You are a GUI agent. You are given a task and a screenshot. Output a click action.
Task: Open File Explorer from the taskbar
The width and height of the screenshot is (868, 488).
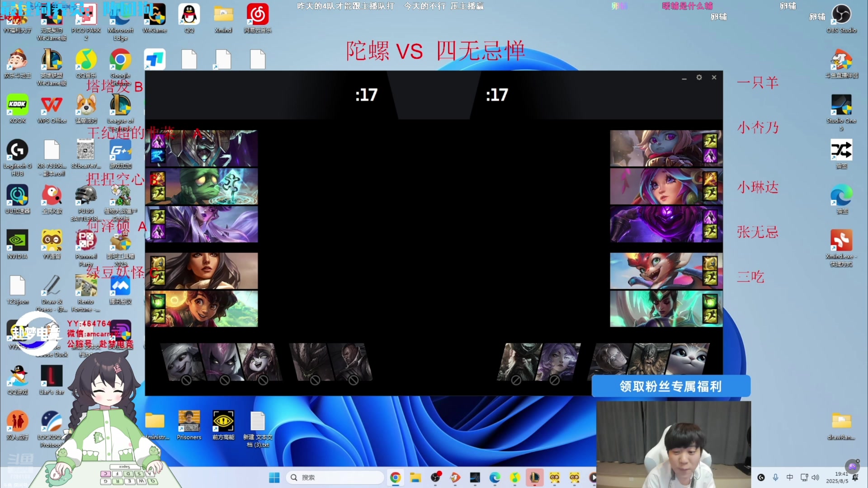tap(415, 478)
